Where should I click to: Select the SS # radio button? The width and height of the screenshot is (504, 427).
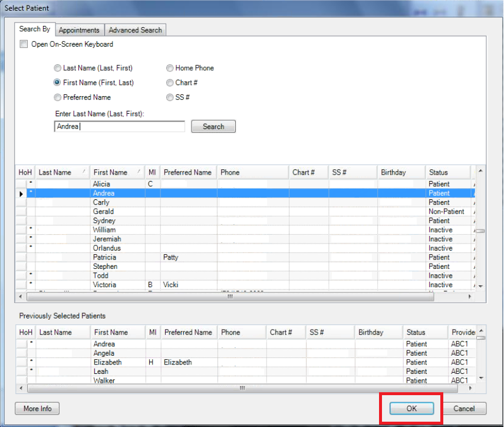(x=170, y=97)
